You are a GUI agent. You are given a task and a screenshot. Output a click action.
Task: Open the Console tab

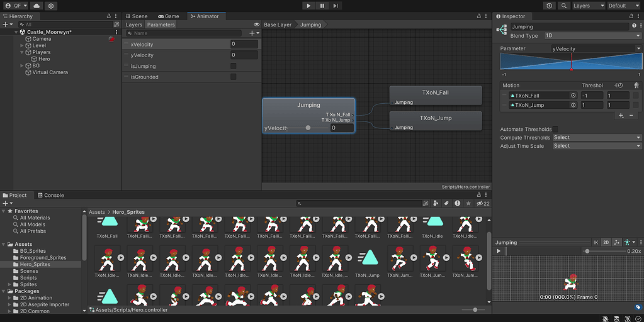point(50,195)
